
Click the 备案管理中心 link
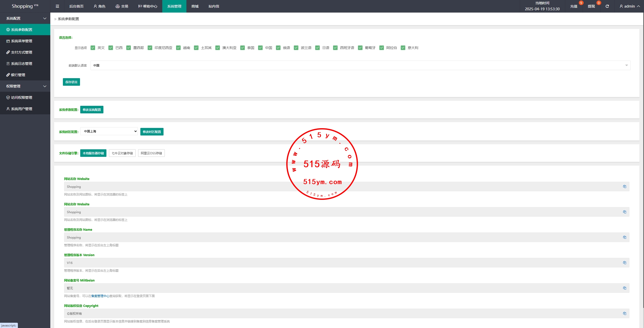[x=100, y=296]
